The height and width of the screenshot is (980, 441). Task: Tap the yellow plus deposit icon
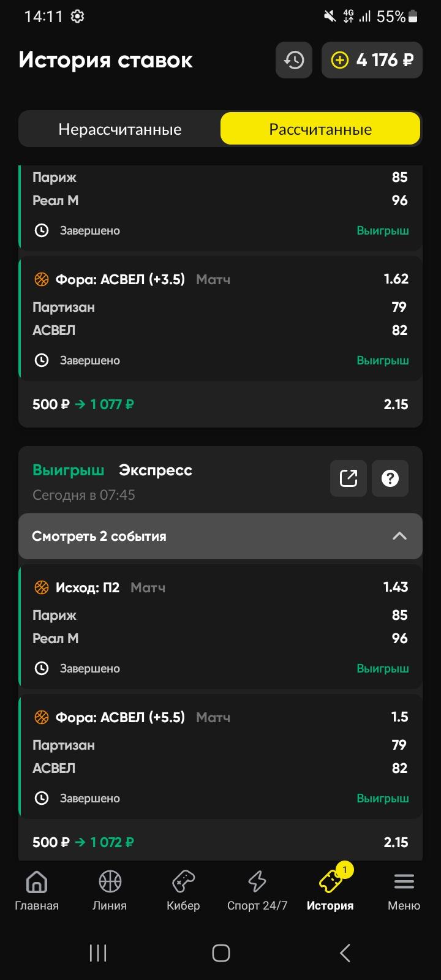click(339, 60)
